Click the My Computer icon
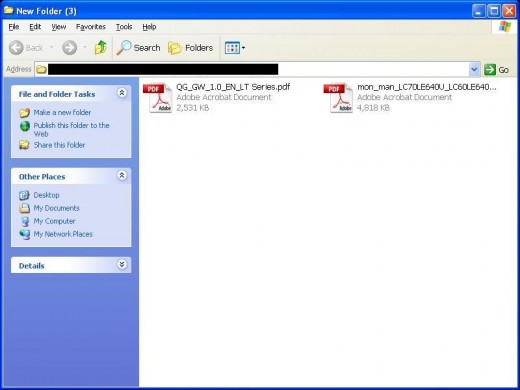Image resolution: width=520 pixels, height=390 pixels. [x=25, y=222]
